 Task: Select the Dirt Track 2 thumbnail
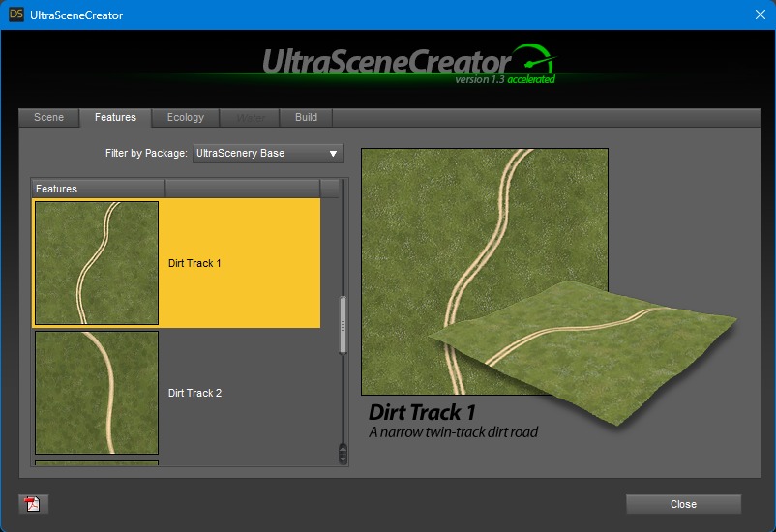97,393
